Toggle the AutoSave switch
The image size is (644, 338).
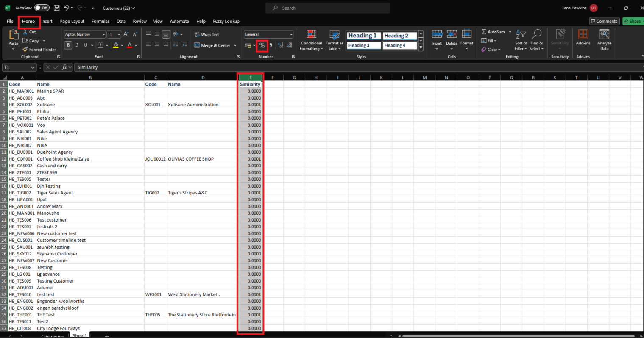tap(42, 8)
